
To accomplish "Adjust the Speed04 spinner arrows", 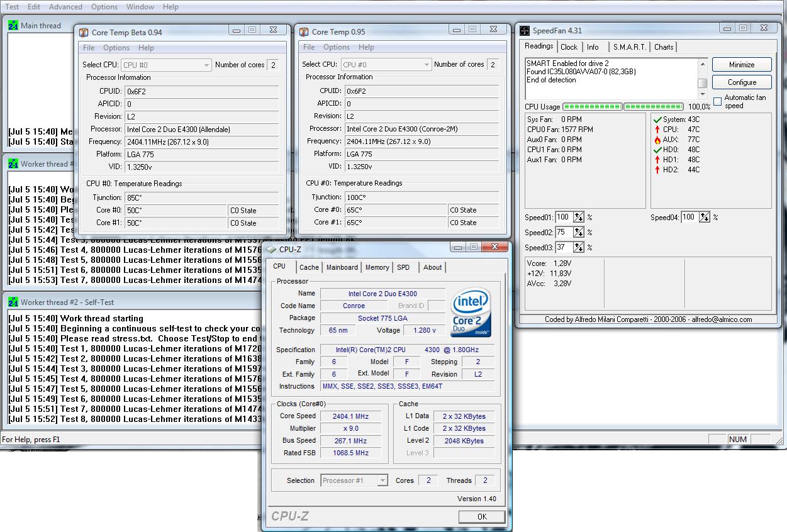I will [x=705, y=217].
